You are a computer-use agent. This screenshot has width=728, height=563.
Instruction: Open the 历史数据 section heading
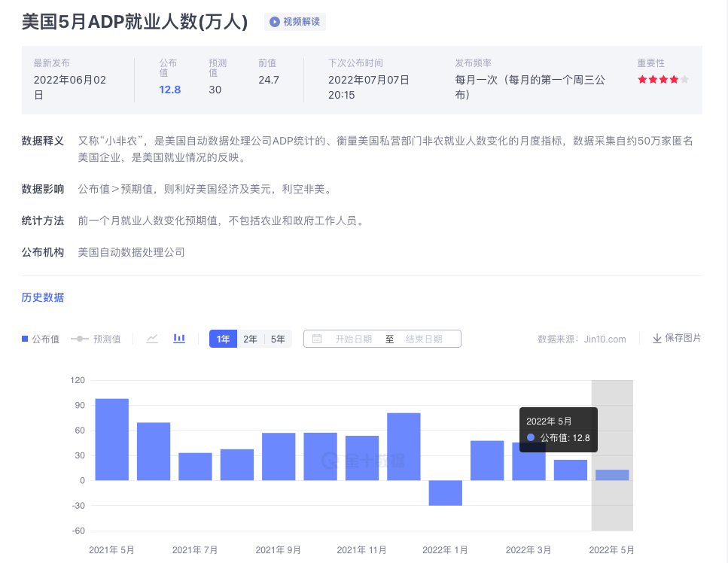point(43,297)
